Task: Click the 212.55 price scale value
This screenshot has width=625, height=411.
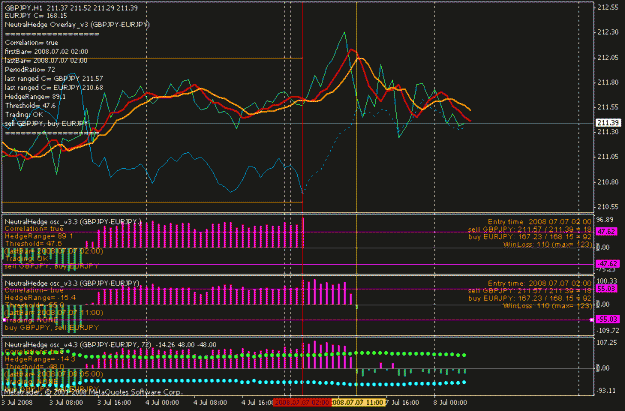Action: [607, 8]
